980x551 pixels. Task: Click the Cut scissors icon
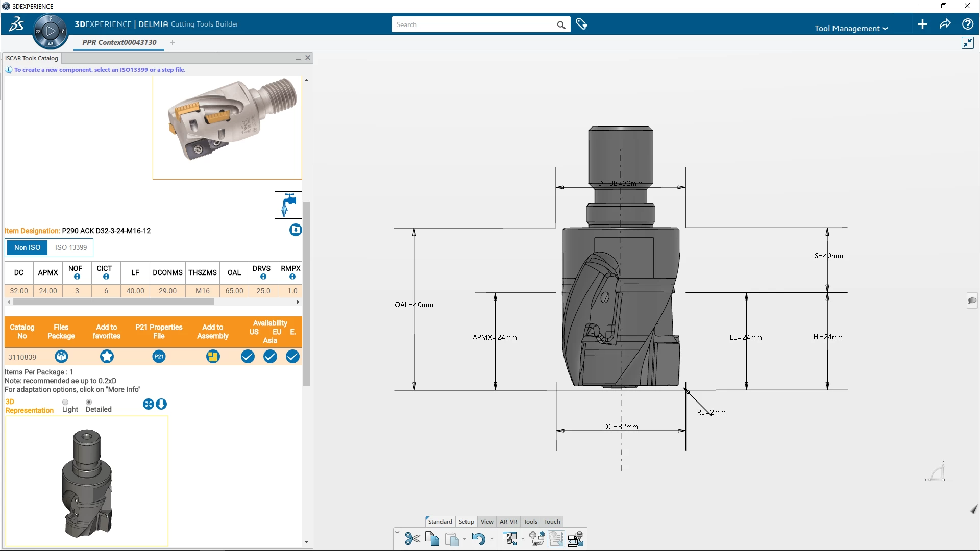coord(412,539)
